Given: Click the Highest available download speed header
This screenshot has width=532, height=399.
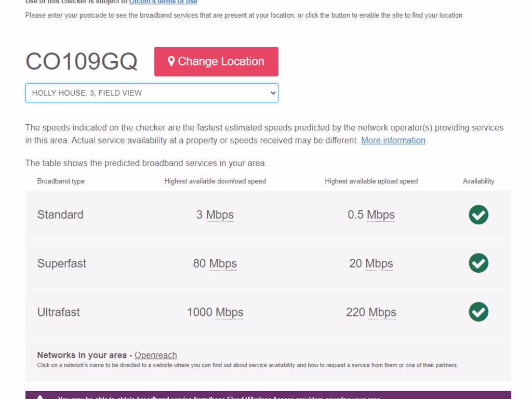Looking at the screenshot, I should click(215, 181).
